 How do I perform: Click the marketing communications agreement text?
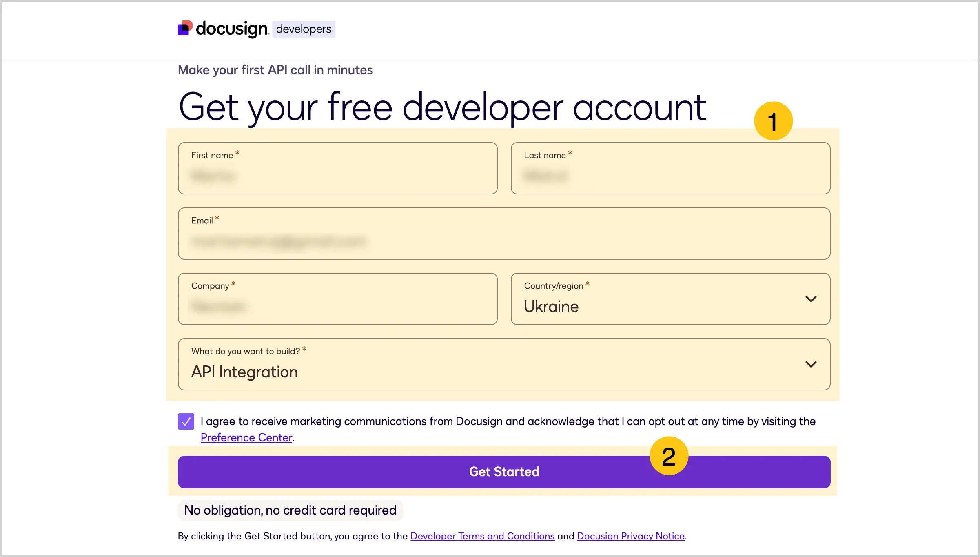(508, 429)
